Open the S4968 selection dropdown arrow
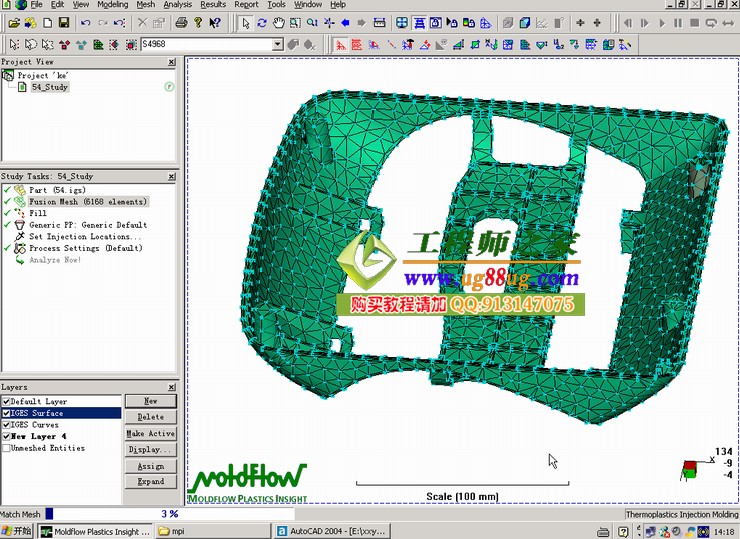This screenshot has height=539, width=740. pyautogui.click(x=278, y=44)
